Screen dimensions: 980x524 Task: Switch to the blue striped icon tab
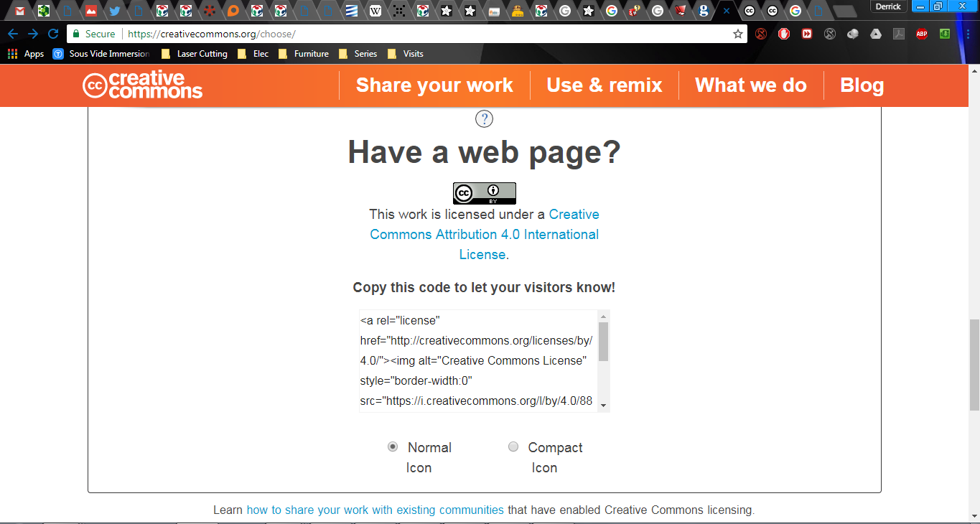(352, 11)
